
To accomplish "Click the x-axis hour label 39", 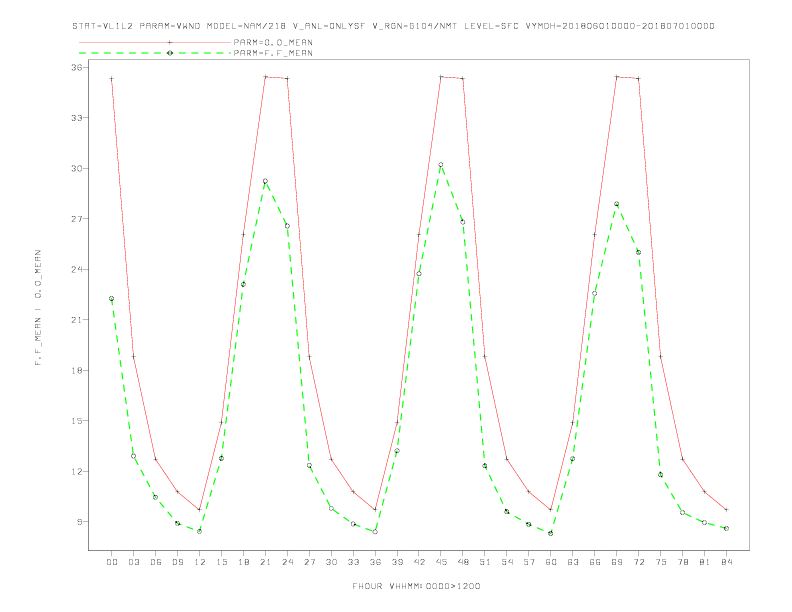I will (x=397, y=562).
